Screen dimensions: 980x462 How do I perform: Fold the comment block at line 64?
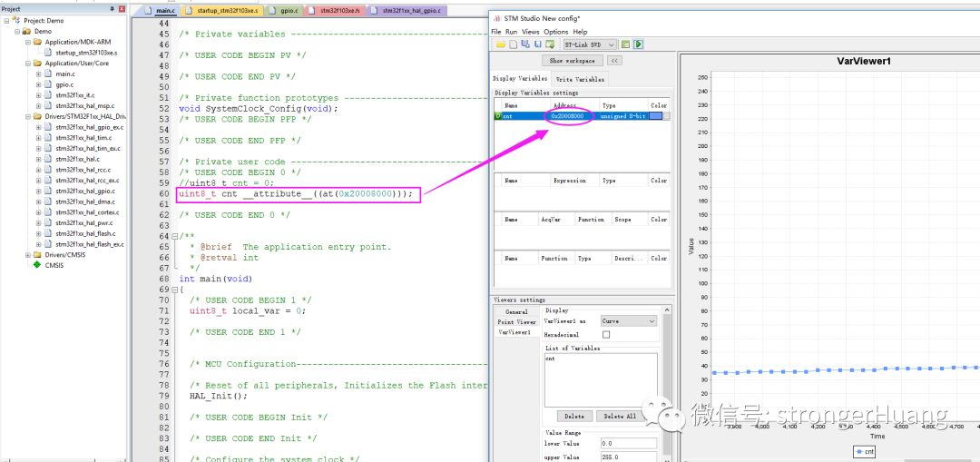click(174, 236)
